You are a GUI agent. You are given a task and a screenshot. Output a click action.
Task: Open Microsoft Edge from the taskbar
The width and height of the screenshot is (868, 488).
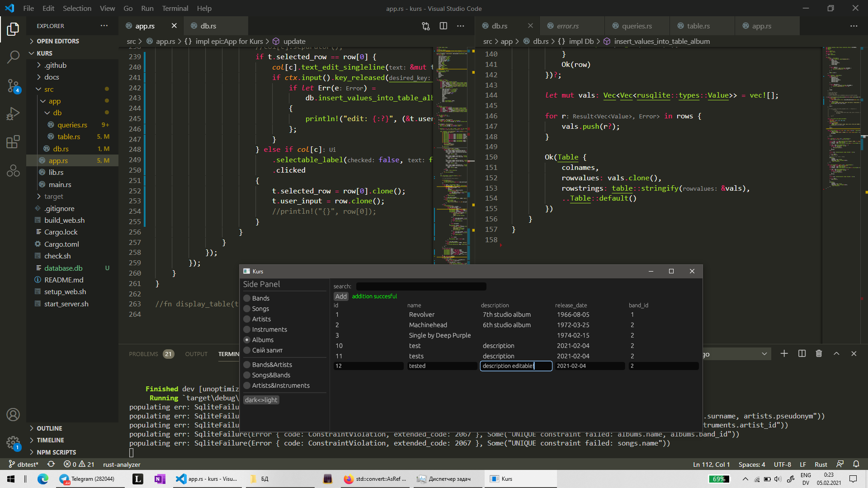coord(42,479)
